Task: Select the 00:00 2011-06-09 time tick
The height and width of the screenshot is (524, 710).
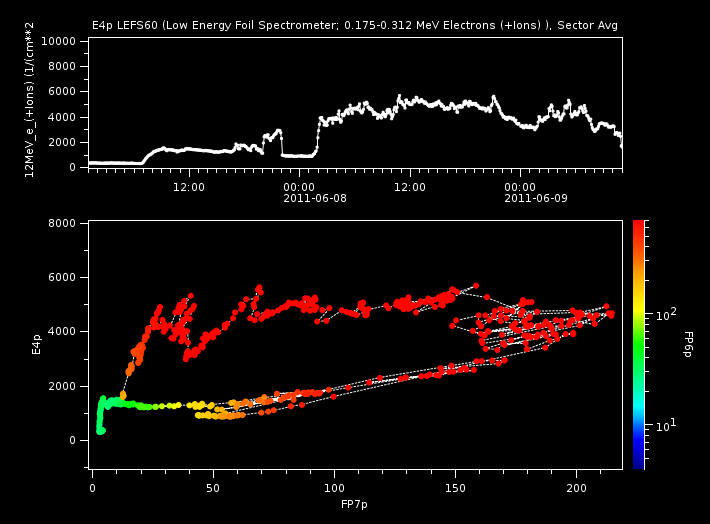Action: (x=521, y=192)
